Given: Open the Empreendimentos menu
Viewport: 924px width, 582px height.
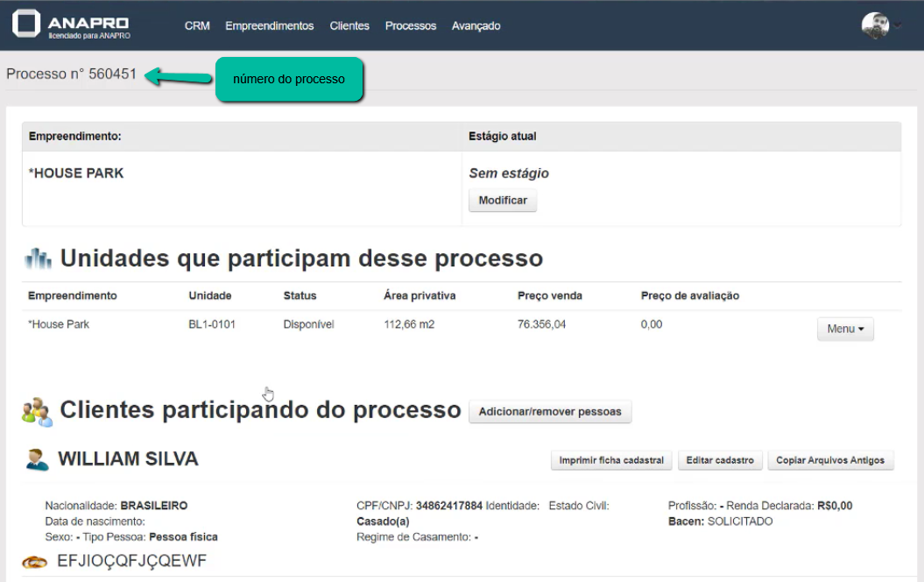Looking at the screenshot, I should tap(269, 26).
